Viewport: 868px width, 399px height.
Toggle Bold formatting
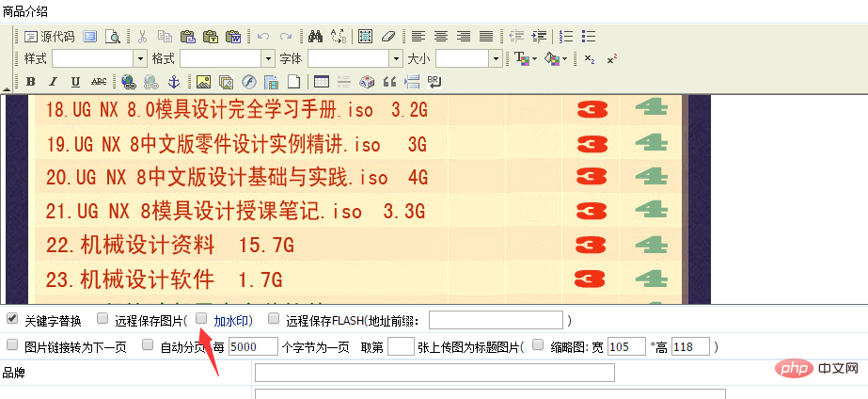pos(31,82)
